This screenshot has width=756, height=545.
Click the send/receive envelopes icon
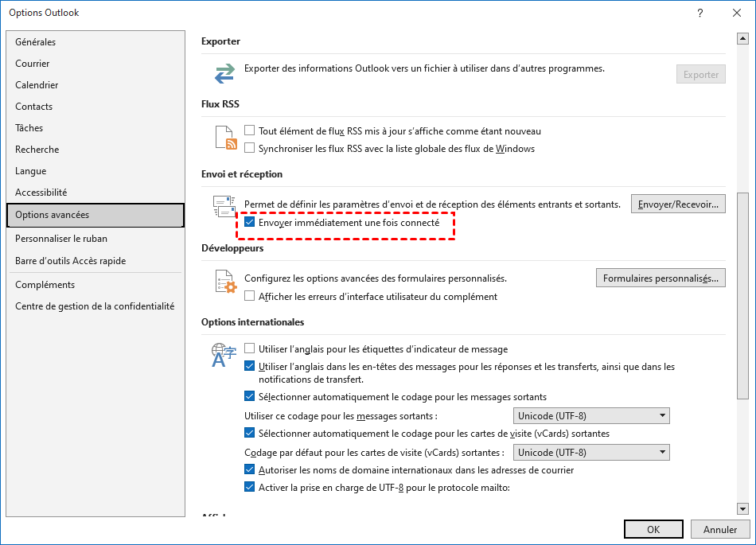[x=224, y=206]
